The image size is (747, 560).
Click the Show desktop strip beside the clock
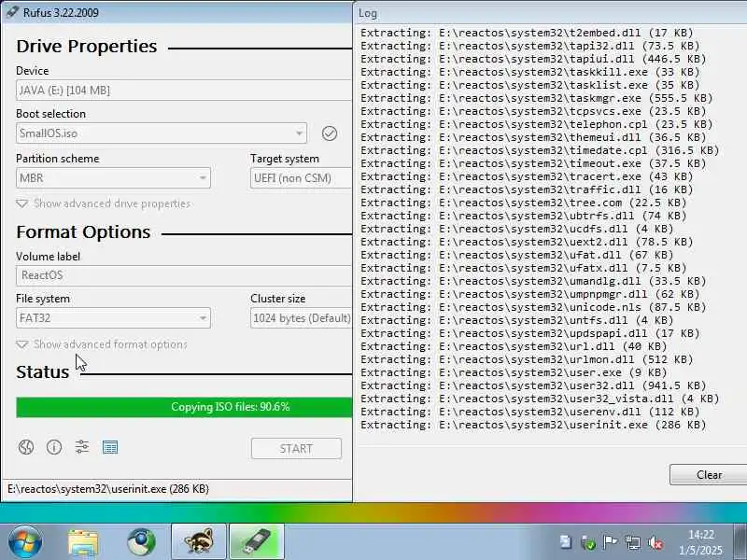[x=740, y=542]
